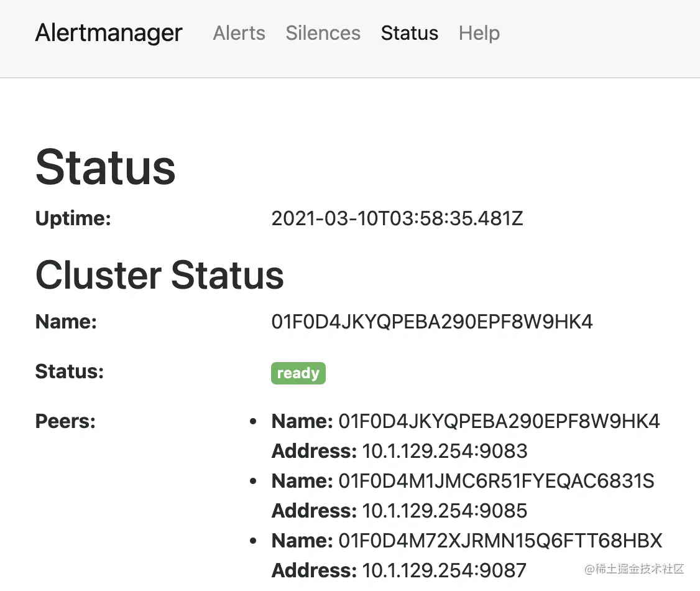The width and height of the screenshot is (700, 591).
Task: Open the Alerts page
Action: (239, 33)
